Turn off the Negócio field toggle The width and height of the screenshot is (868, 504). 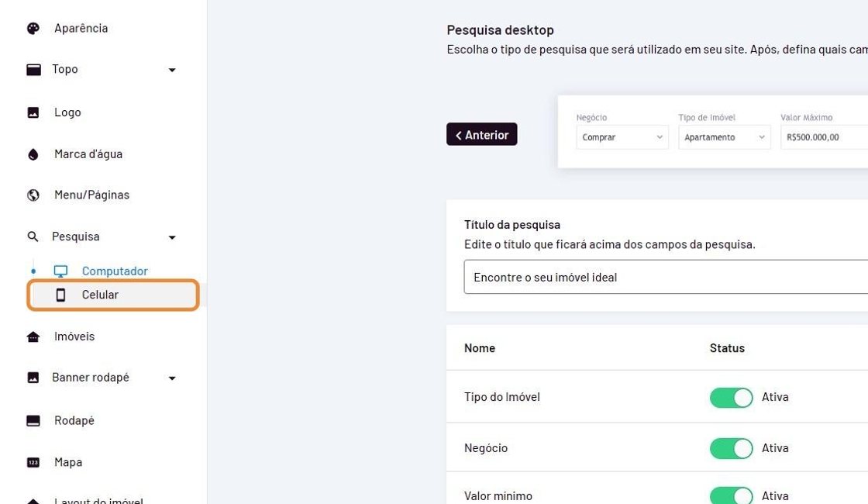click(x=731, y=448)
